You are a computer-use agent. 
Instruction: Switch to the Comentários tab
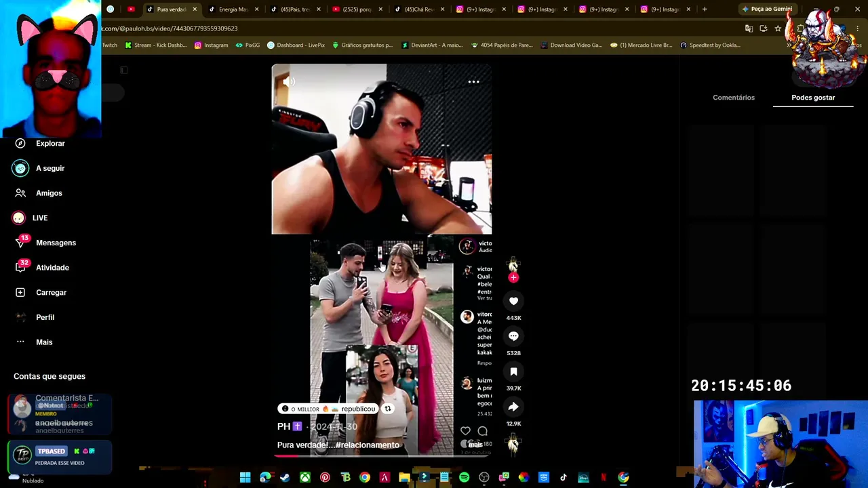[734, 98]
